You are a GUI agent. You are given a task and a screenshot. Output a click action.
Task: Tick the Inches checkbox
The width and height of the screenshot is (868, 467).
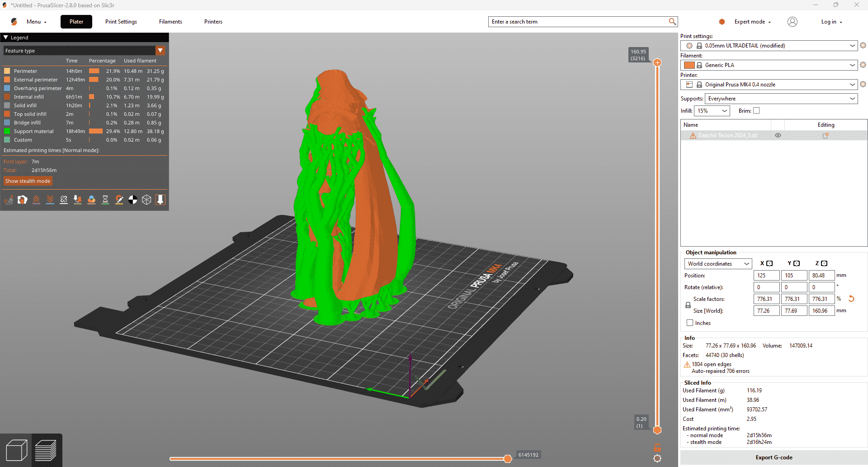click(x=690, y=323)
